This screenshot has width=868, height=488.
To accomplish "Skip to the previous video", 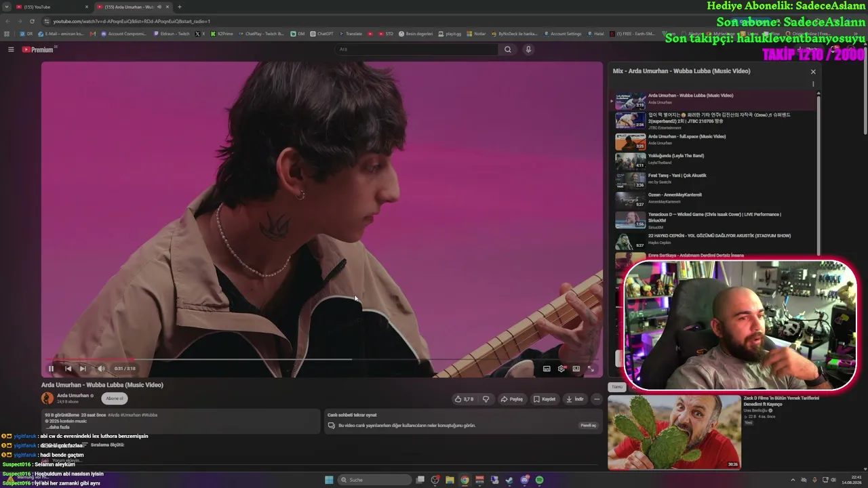I will tap(68, 369).
